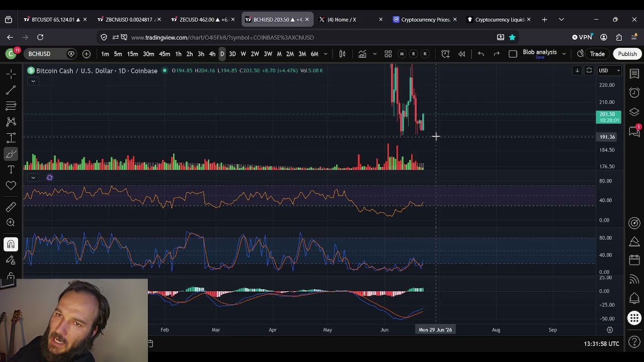Select the D daily timeframe
The width and height of the screenshot is (644, 362).
coord(222,54)
